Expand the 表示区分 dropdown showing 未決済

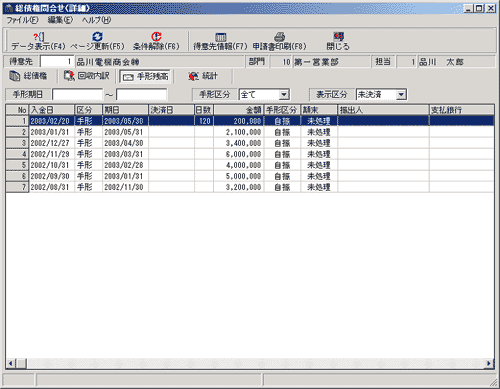click(401, 95)
